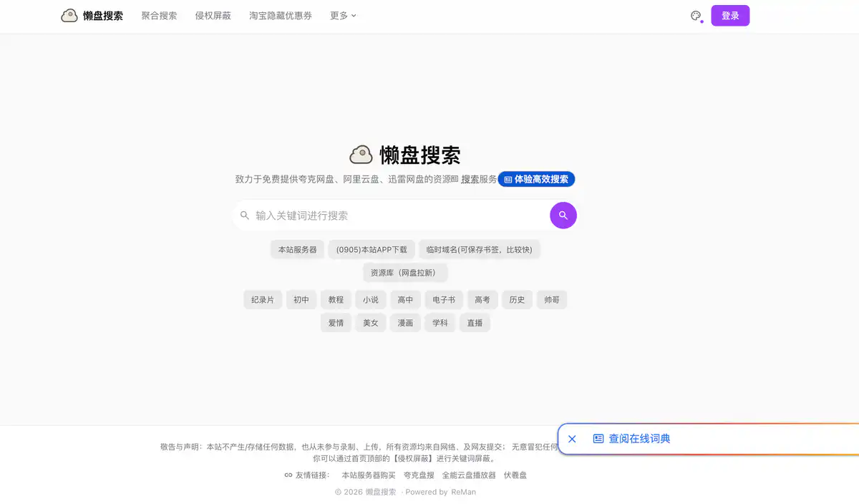859x504 pixels.
Task: Click the © 2026 懒盘搜索 copyright text
Action: (365, 493)
